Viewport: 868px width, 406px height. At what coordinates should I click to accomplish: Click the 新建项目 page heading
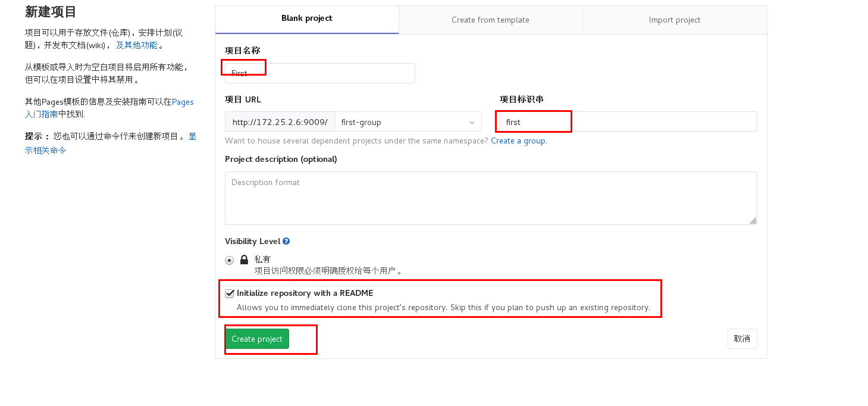51,12
